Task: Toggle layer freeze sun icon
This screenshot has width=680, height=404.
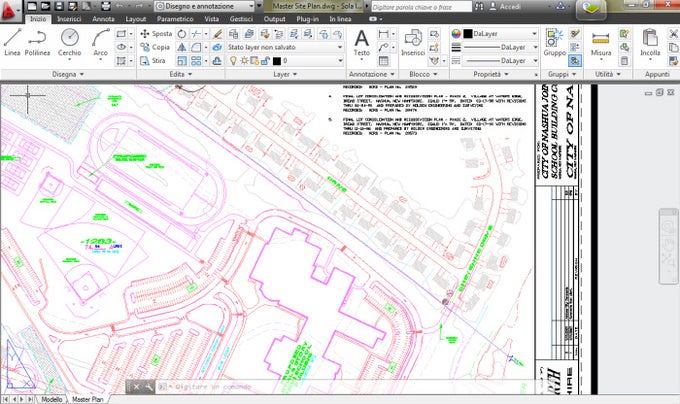Action: point(245,61)
